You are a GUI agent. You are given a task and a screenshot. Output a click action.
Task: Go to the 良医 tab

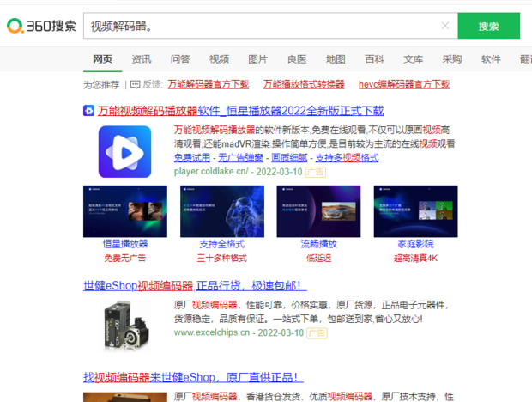pos(297,59)
